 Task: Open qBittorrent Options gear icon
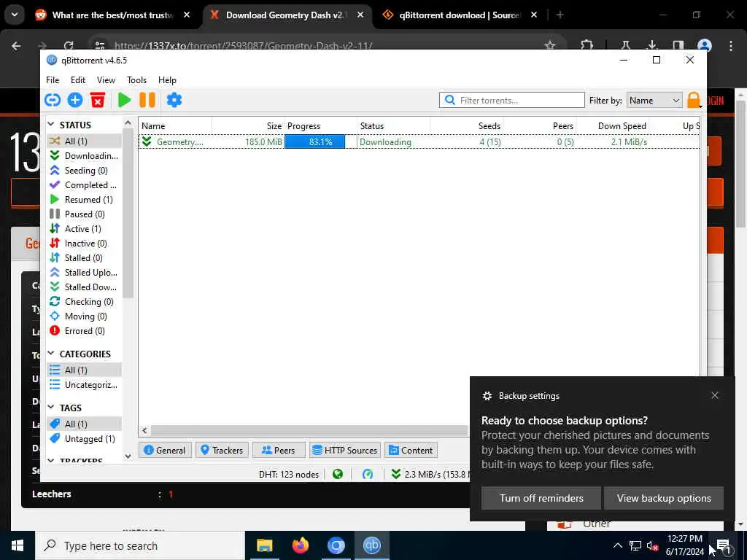point(174,100)
